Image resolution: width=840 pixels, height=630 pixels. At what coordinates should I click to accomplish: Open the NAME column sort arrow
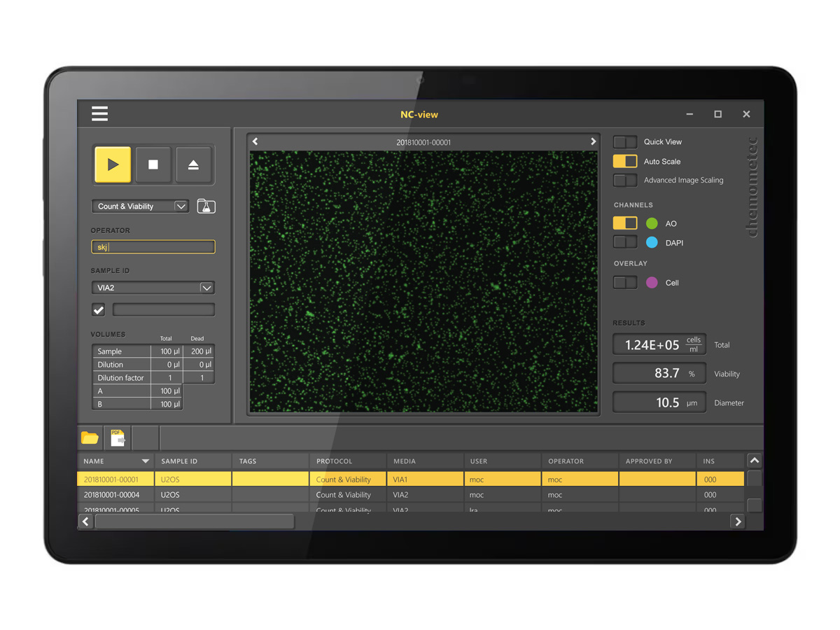coord(146,461)
